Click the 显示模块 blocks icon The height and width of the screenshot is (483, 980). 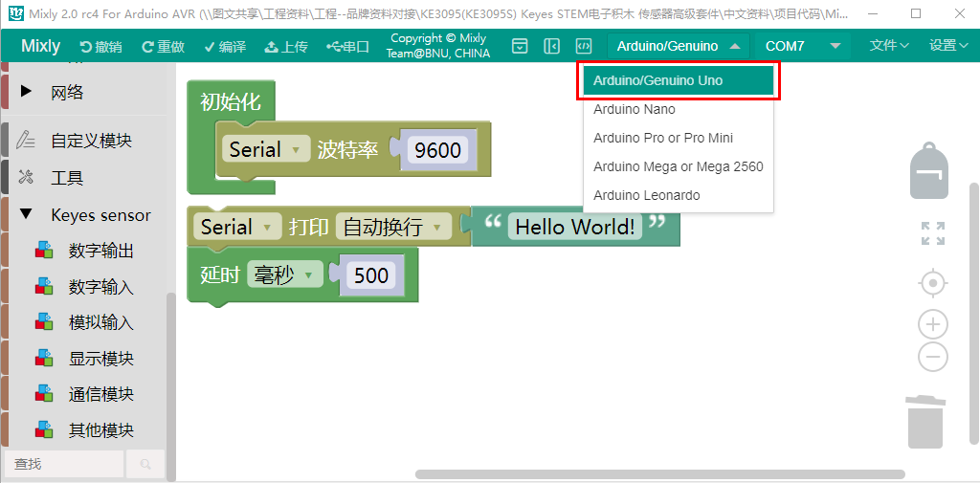coord(44,358)
